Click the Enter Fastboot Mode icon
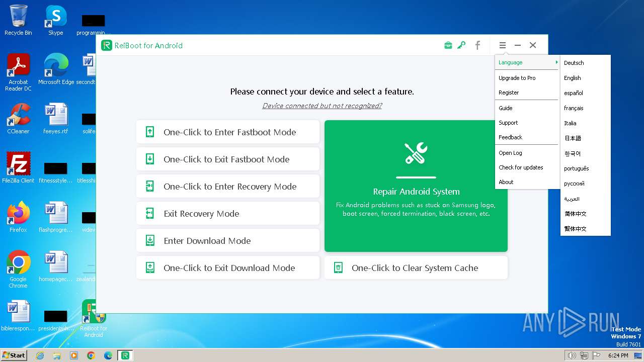 tap(150, 132)
